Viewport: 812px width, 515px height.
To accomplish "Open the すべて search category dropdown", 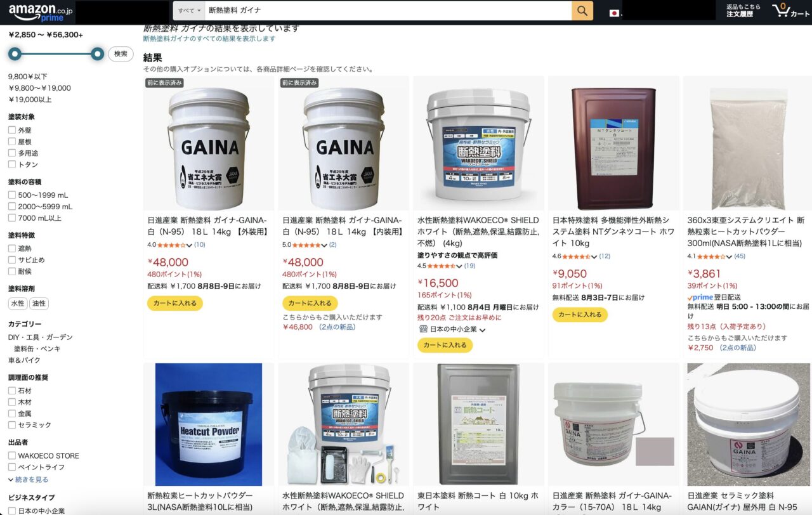I will 189,11.
